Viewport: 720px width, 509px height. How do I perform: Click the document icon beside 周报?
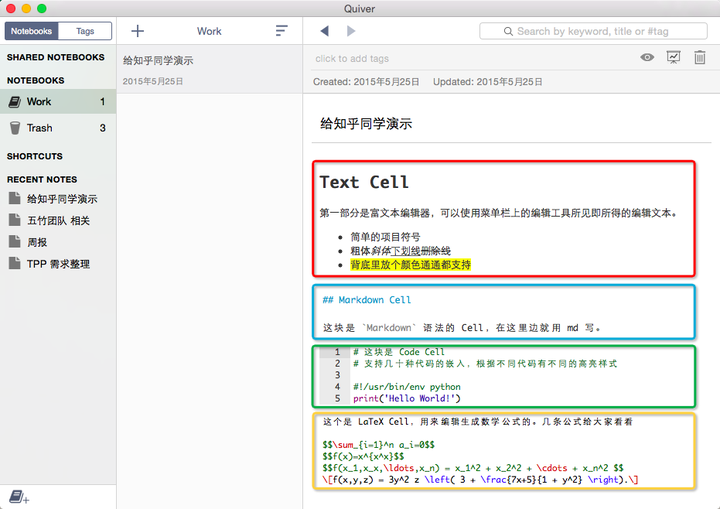[x=15, y=242]
